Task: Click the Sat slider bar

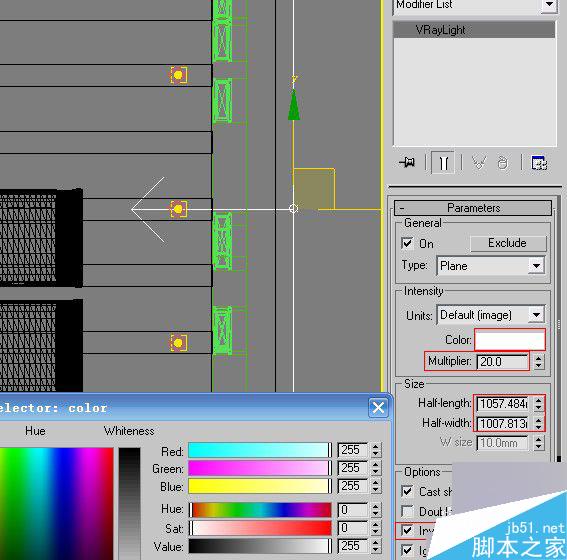Action: (x=260, y=528)
